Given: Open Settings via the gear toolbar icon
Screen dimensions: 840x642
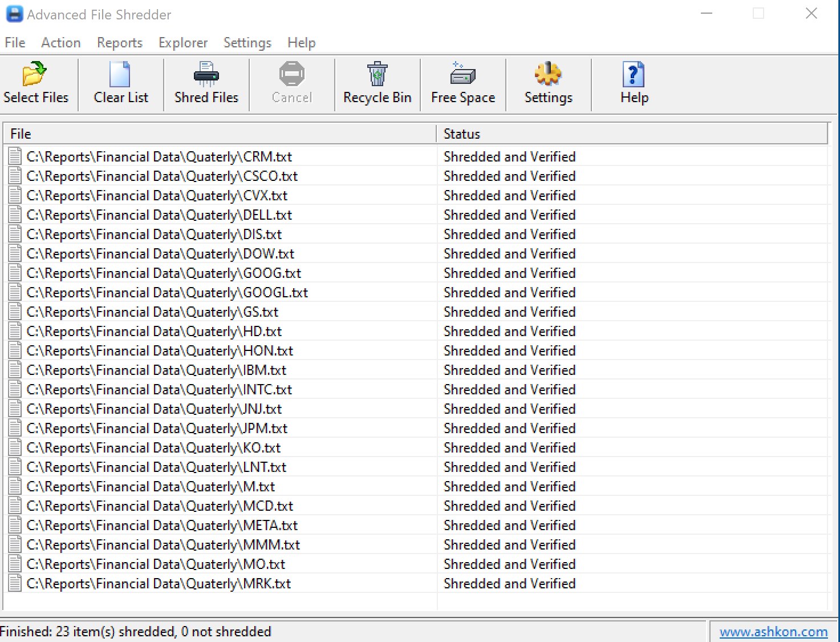Looking at the screenshot, I should [x=548, y=74].
